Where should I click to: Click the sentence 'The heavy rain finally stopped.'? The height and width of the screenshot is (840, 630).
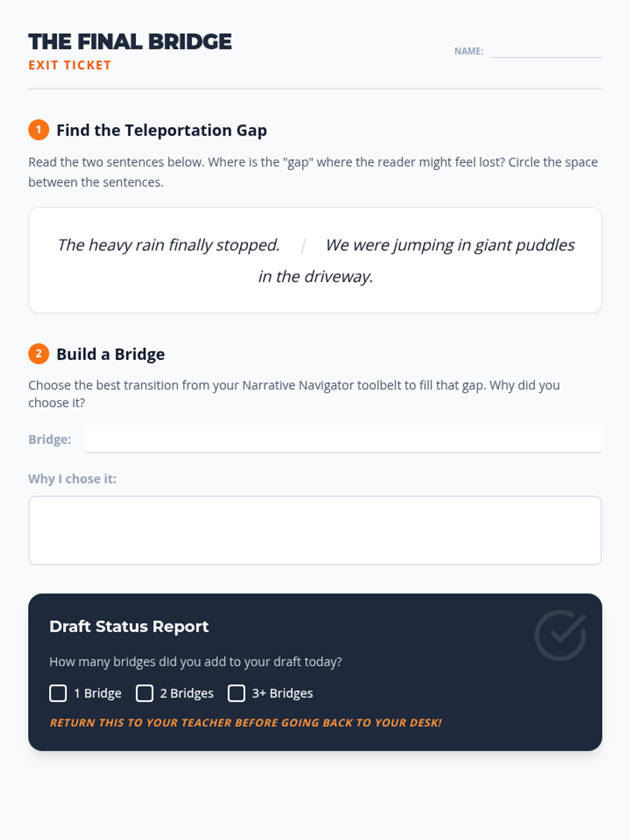pos(169,245)
